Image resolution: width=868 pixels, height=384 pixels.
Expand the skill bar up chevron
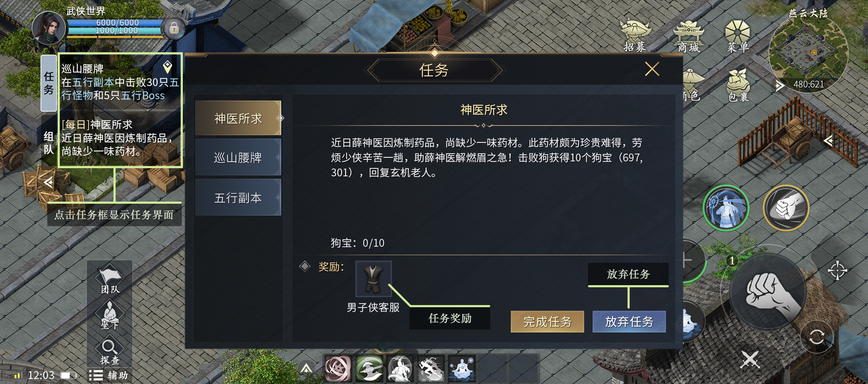tap(306, 368)
